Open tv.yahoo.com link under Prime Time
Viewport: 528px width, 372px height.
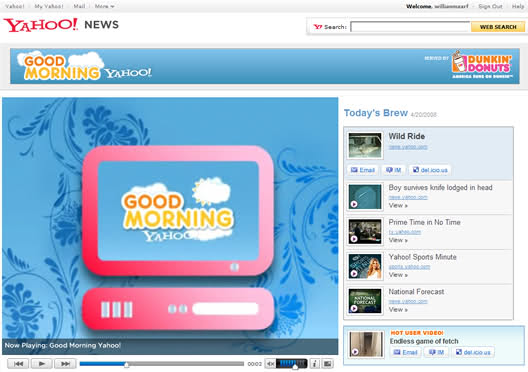point(404,232)
